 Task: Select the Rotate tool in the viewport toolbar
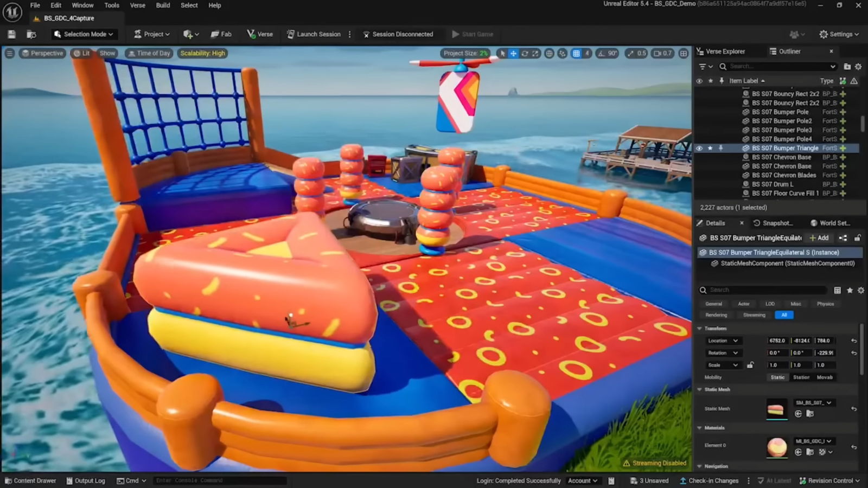(x=524, y=53)
